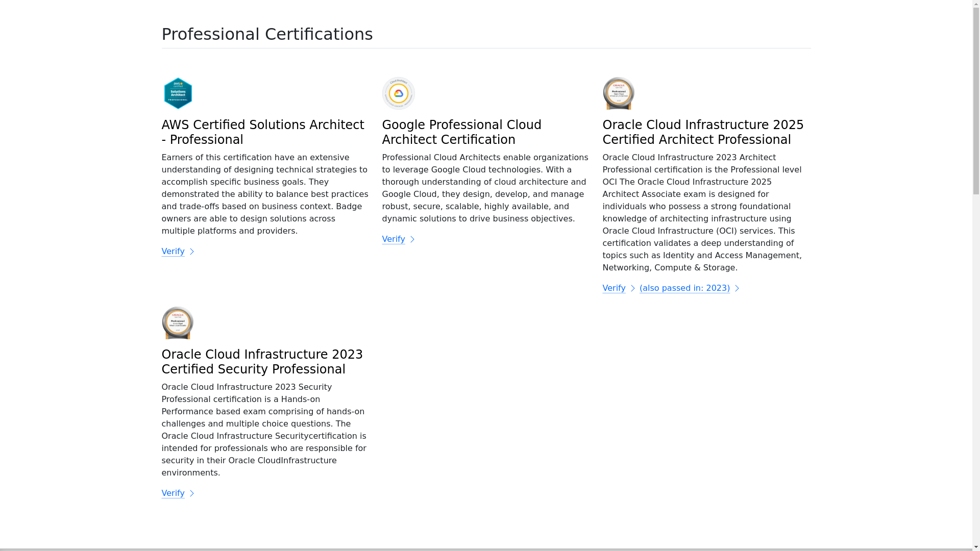
Task: Select 'Google Professional Cloud Architect Certification' title
Action: (x=462, y=132)
